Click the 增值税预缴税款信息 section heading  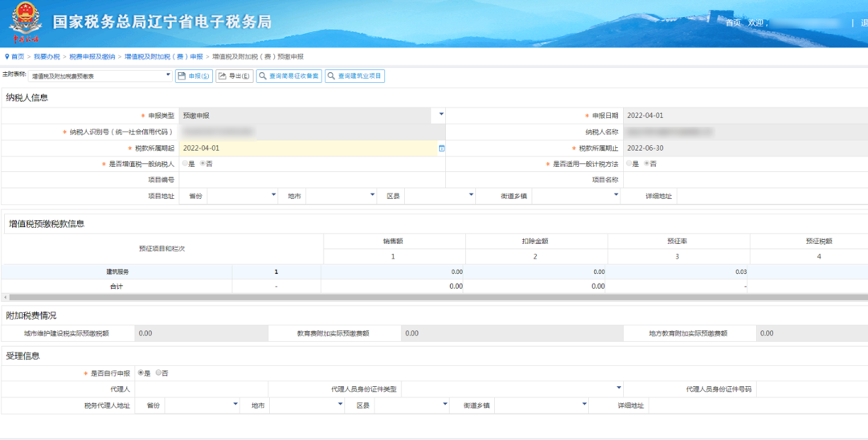[47, 224]
